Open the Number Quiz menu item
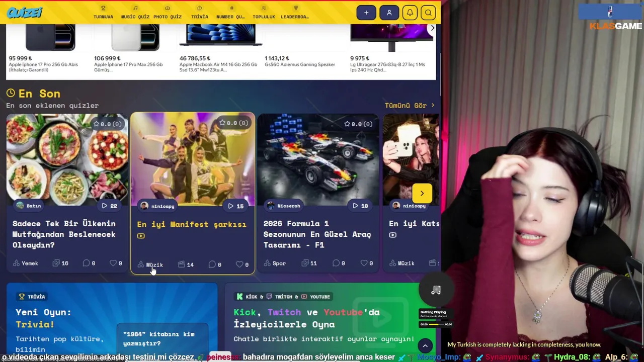Viewport: 644px width, 362px height. pos(231,13)
